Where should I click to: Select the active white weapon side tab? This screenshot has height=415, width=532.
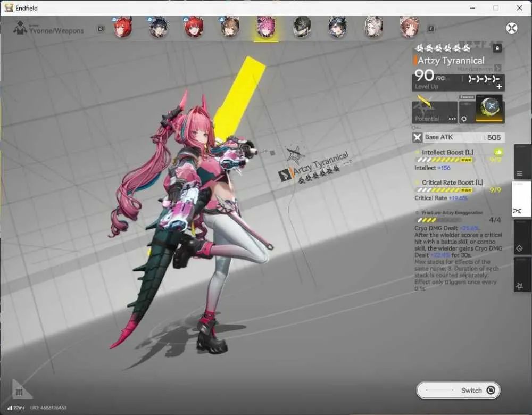[522, 200]
